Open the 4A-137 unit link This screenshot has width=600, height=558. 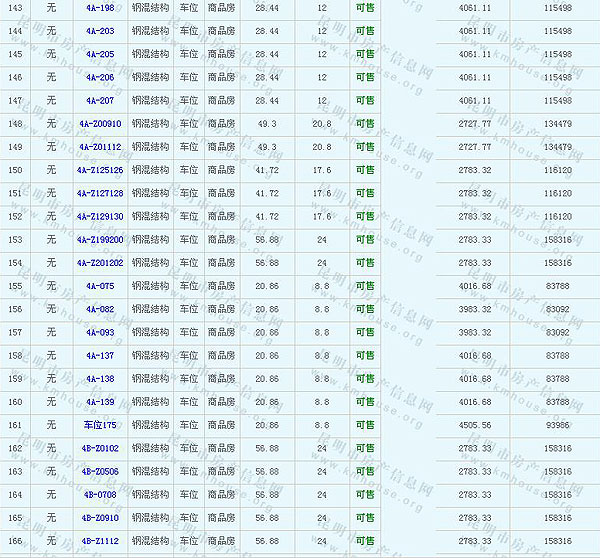pos(100,355)
